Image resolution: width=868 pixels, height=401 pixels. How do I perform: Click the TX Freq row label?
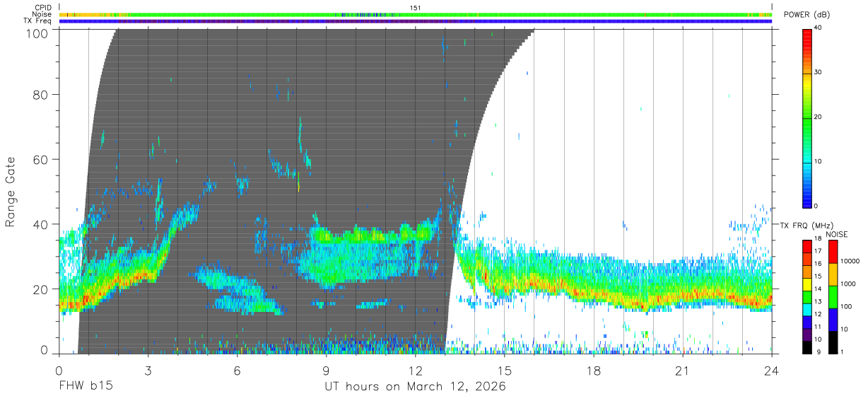point(37,21)
